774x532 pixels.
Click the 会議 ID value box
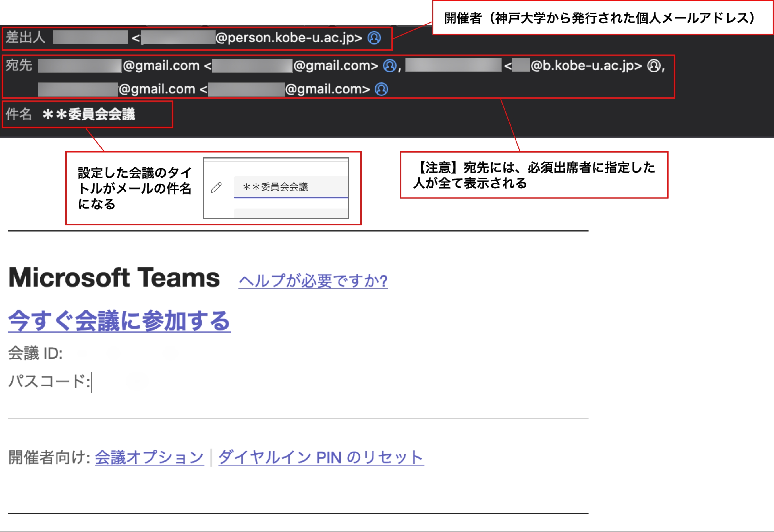pos(127,353)
